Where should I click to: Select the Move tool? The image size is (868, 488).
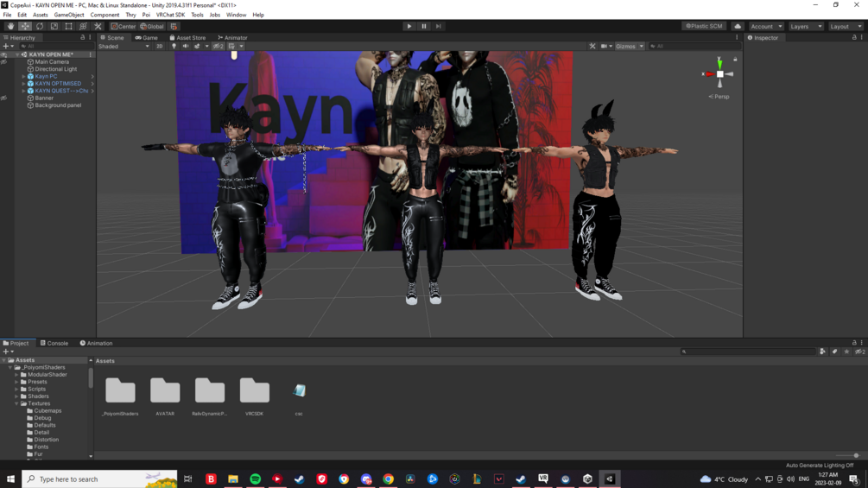(25, 26)
